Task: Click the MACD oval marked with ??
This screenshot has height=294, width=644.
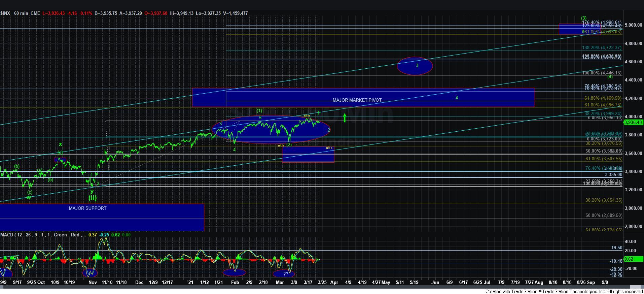Action: pyautogui.click(x=284, y=273)
